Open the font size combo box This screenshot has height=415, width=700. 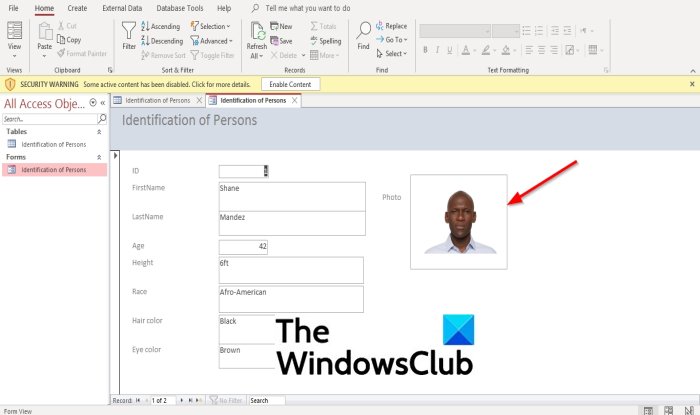pyautogui.click(x=506, y=31)
